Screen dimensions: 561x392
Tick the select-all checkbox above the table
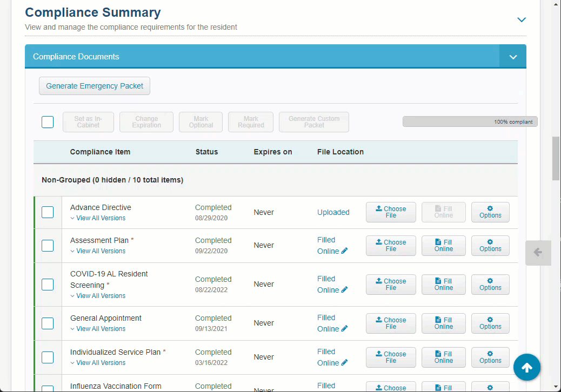click(x=48, y=122)
